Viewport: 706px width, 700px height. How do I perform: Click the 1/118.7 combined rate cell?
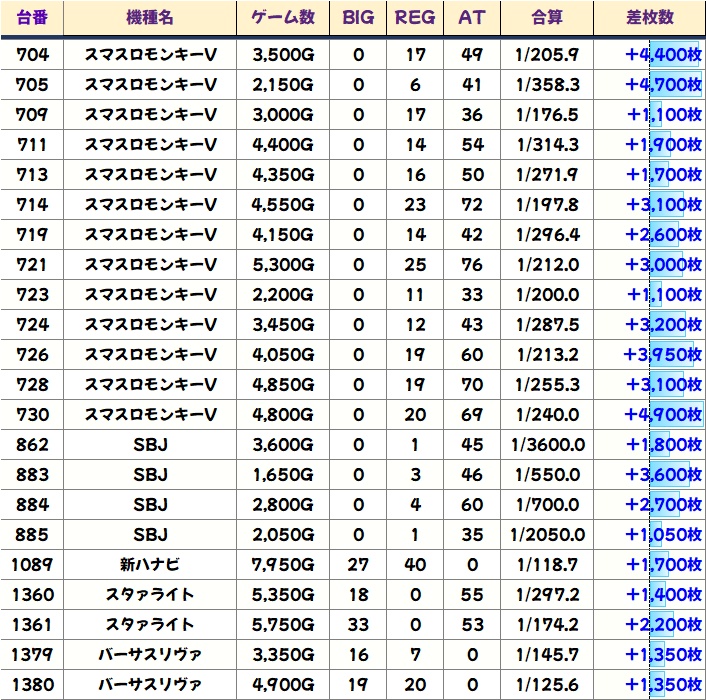547,564
